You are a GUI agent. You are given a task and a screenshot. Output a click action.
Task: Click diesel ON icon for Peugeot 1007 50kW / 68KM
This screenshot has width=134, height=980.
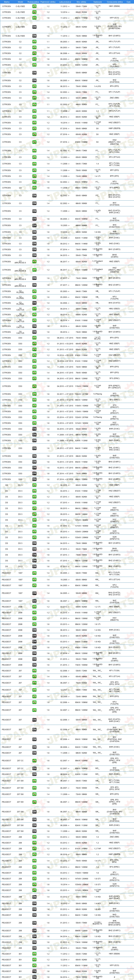coord(34,593)
